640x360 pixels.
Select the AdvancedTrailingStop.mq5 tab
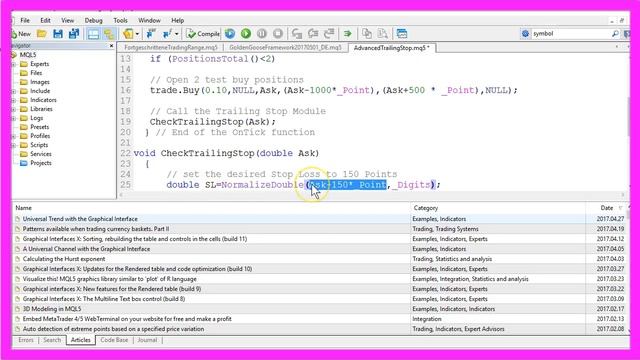tap(391, 48)
